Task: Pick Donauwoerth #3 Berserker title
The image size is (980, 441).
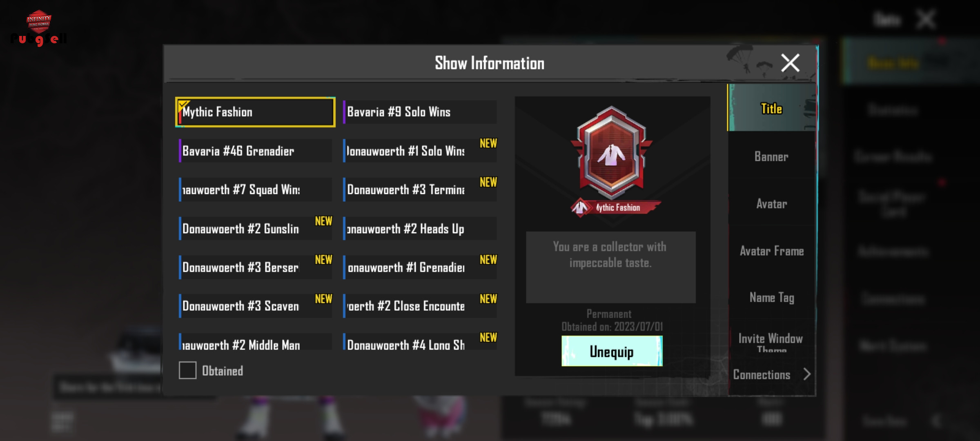Action: 255,267
